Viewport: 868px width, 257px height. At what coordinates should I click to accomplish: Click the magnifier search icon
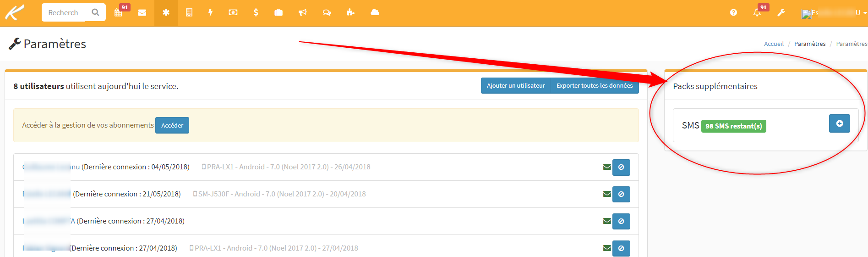(x=95, y=12)
